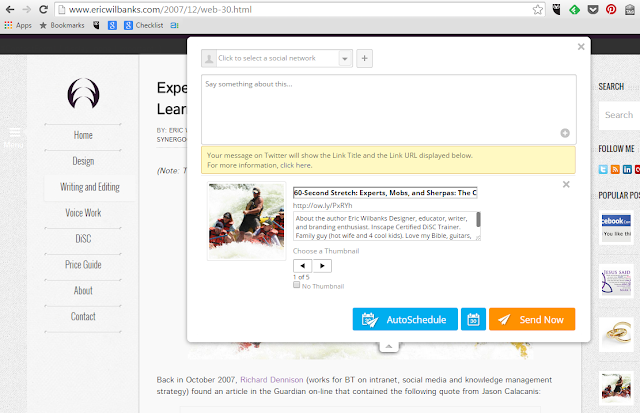640x413 pixels.
Task: Open the Voice Work menu item
Action: click(x=83, y=213)
